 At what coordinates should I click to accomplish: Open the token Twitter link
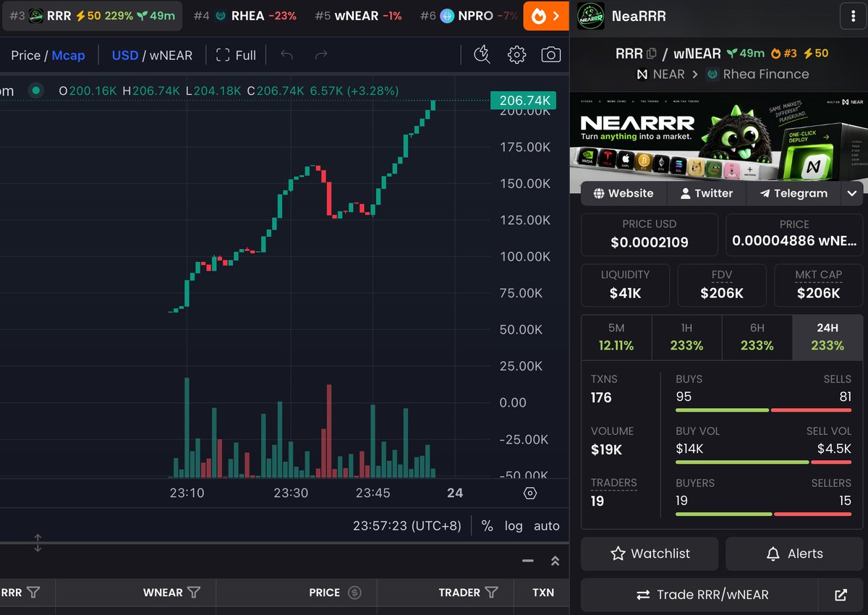[x=707, y=193]
